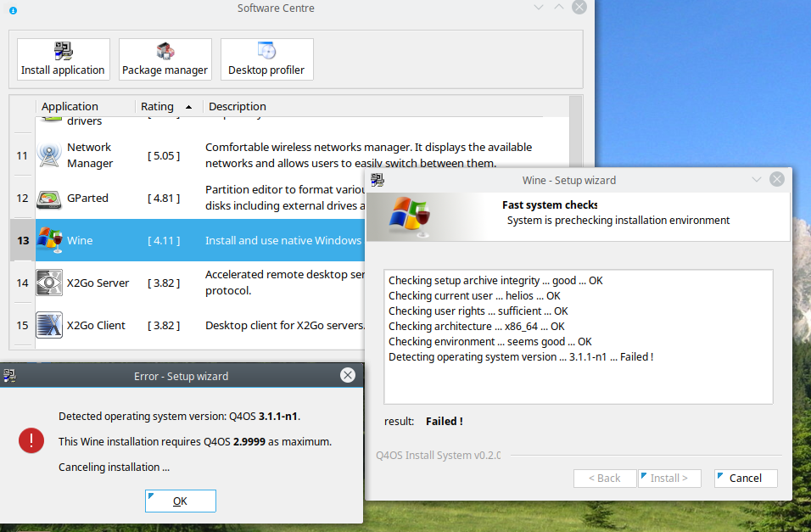Click the Network Manager application name
Viewport: 811px width, 532px height.
pos(90,154)
